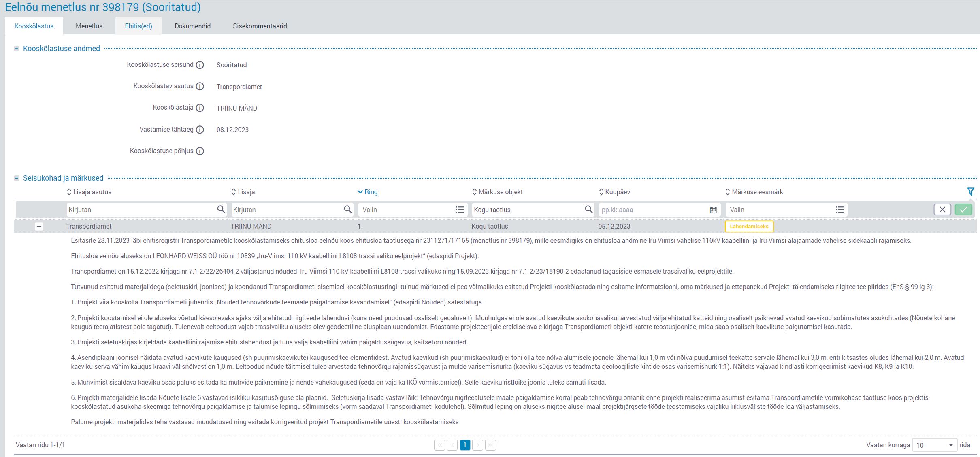
Task: Sort by Lisaja column
Action: click(243, 192)
